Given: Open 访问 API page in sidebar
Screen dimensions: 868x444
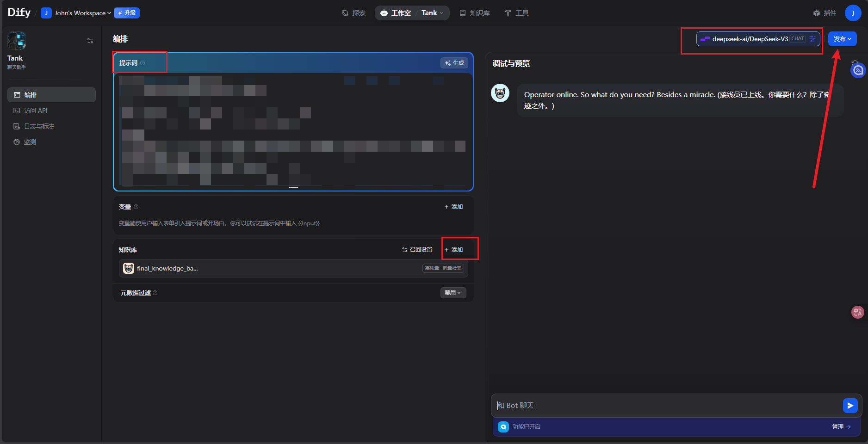Looking at the screenshot, I should [36, 111].
